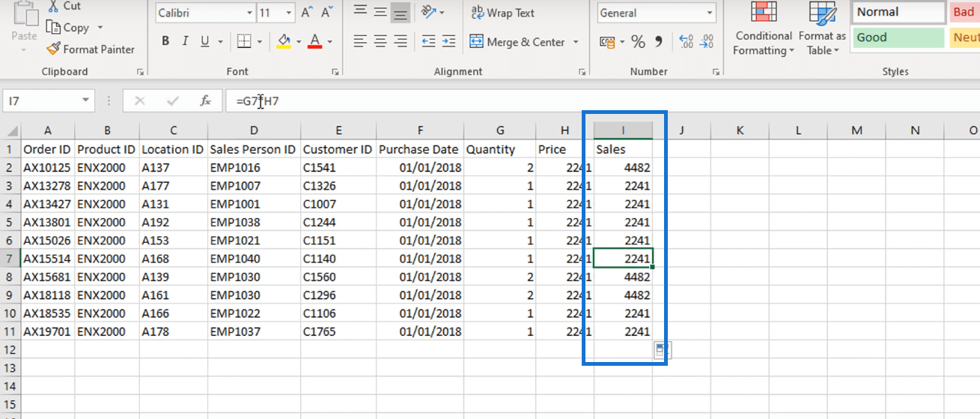Expand the Merge & Center options arrow
The height and width of the screenshot is (419, 980).
point(576,42)
